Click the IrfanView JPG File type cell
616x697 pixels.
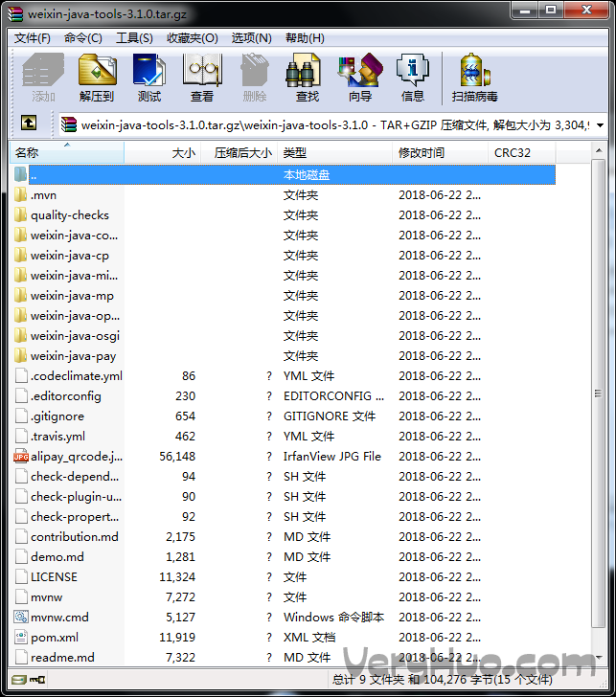(x=332, y=457)
